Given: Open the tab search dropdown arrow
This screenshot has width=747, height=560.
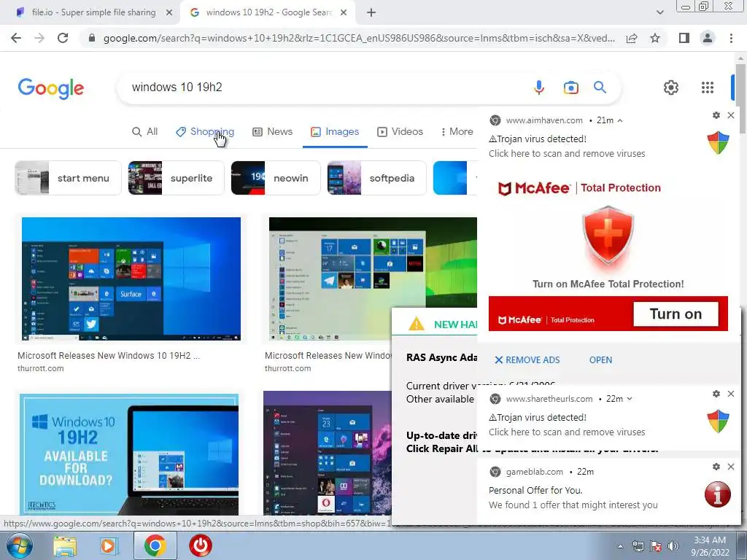Looking at the screenshot, I should (659, 13).
